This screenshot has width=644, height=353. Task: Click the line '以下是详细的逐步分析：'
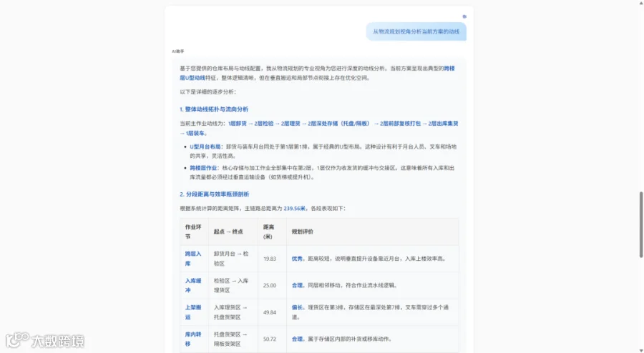208,92
